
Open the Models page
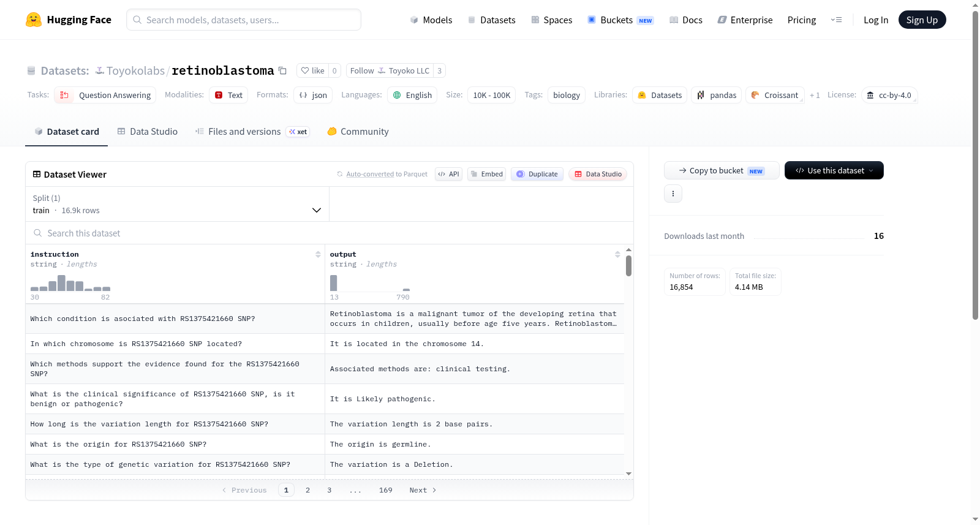(431, 20)
